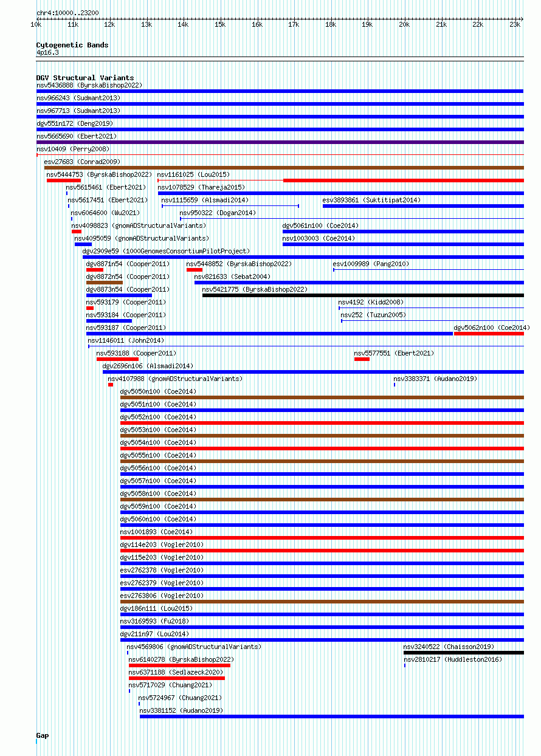Click the esv27683 (Conrad2009) label
The width and height of the screenshot is (541, 756).
[81, 162]
